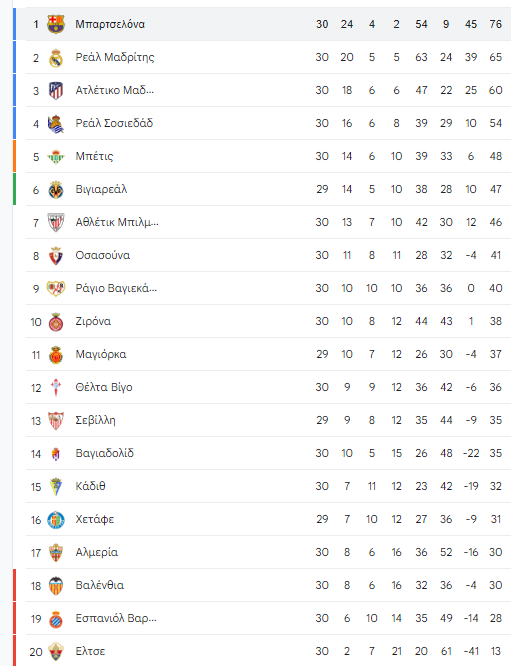
Task: Open the Espanyol badge icon
Action: click(x=56, y=619)
